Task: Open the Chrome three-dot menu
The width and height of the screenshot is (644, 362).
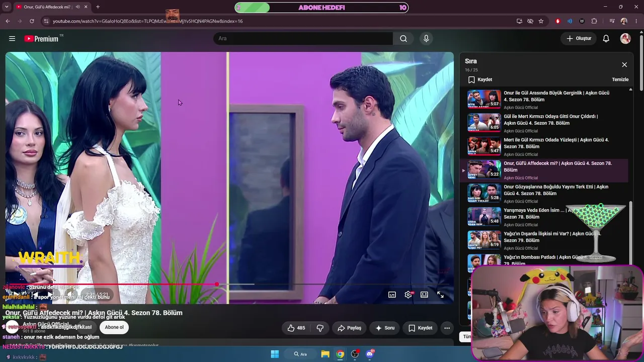Action: [636, 21]
